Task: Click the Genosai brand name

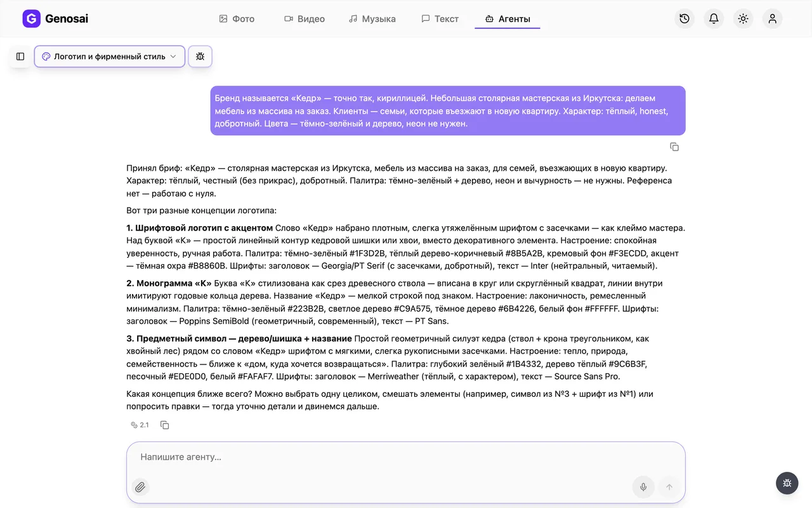Action: 67,18
